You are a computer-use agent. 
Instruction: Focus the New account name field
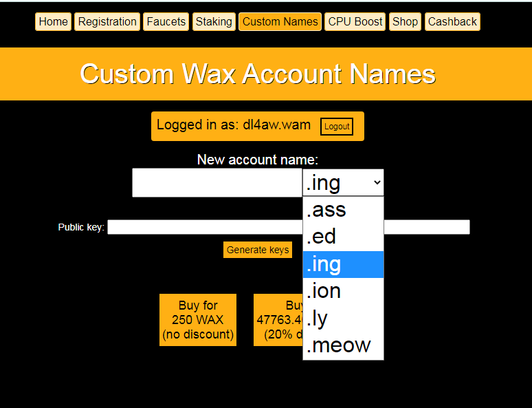click(x=217, y=182)
